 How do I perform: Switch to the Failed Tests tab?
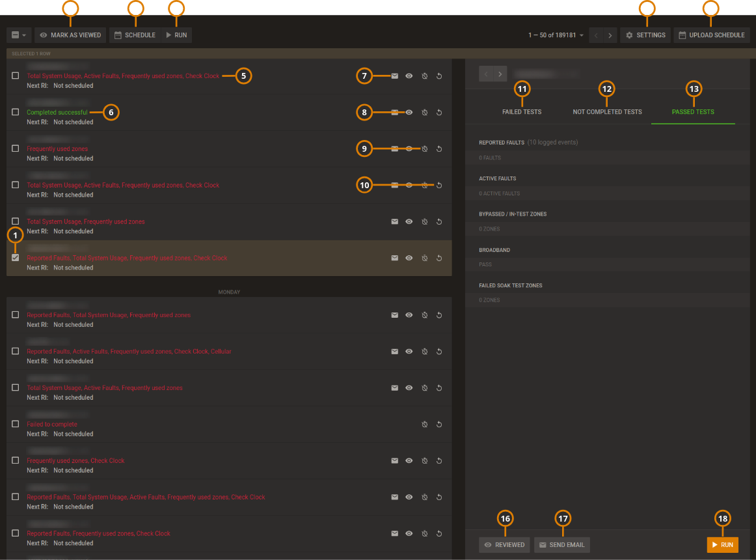[x=522, y=111]
